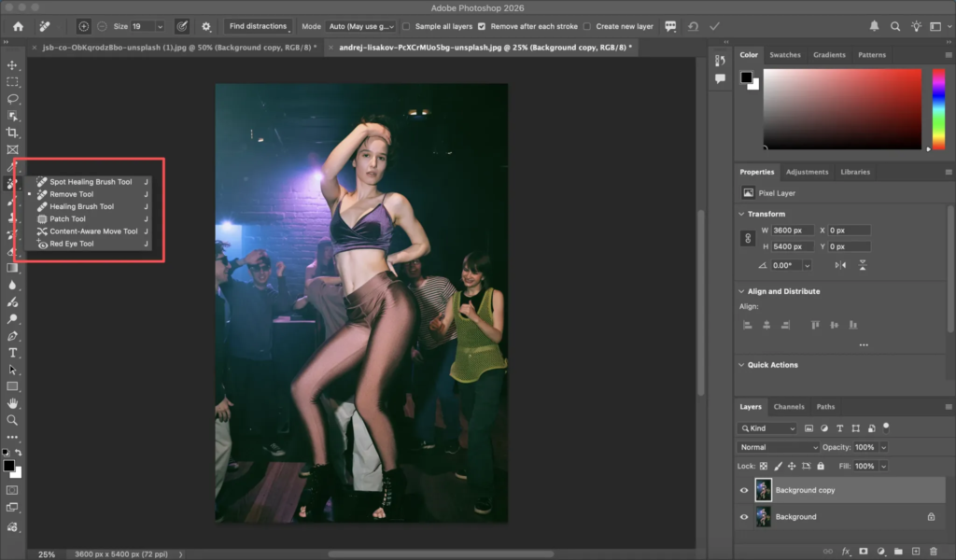Select the Type tool
Viewport: 956px width, 560px height.
tap(12, 353)
